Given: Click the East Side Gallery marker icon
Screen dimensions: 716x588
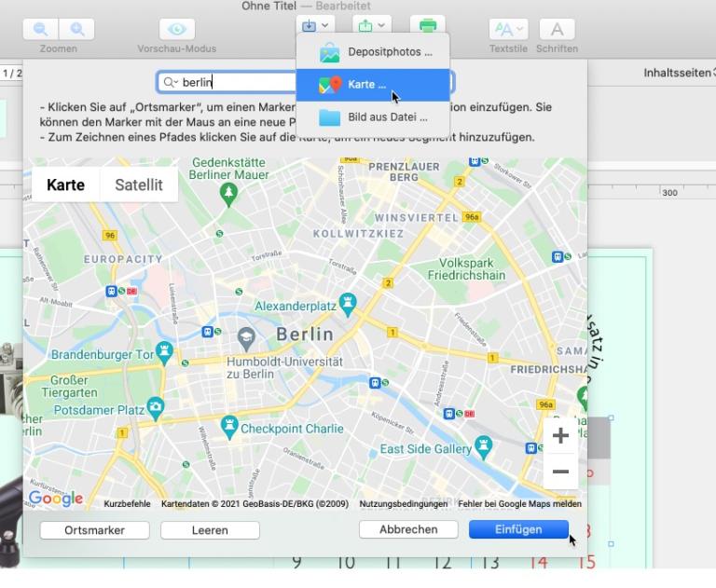Looking at the screenshot, I should click(484, 447).
